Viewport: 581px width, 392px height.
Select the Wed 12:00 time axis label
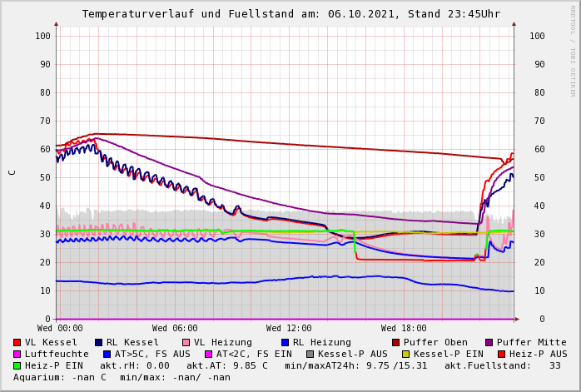pos(289,329)
